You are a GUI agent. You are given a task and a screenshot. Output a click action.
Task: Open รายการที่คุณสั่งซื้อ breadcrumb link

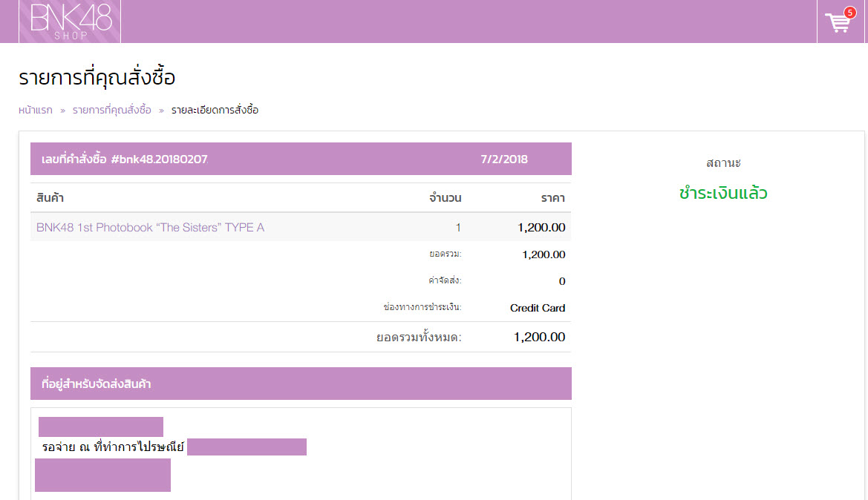tap(112, 110)
